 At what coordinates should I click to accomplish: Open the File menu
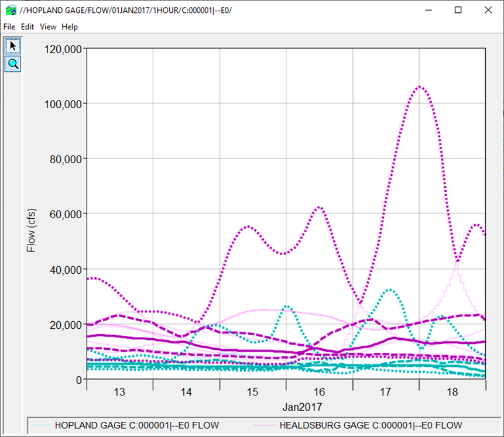pos(9,26)
